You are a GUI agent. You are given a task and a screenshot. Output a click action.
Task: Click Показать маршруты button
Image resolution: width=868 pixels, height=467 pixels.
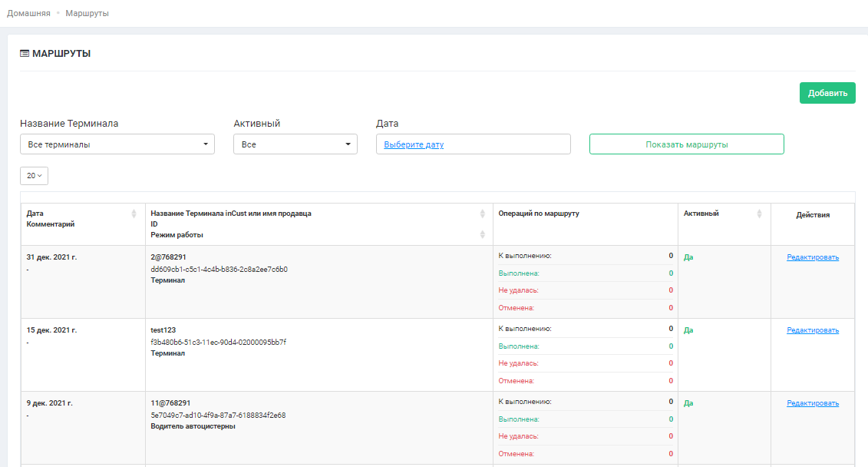pos(686,144)
